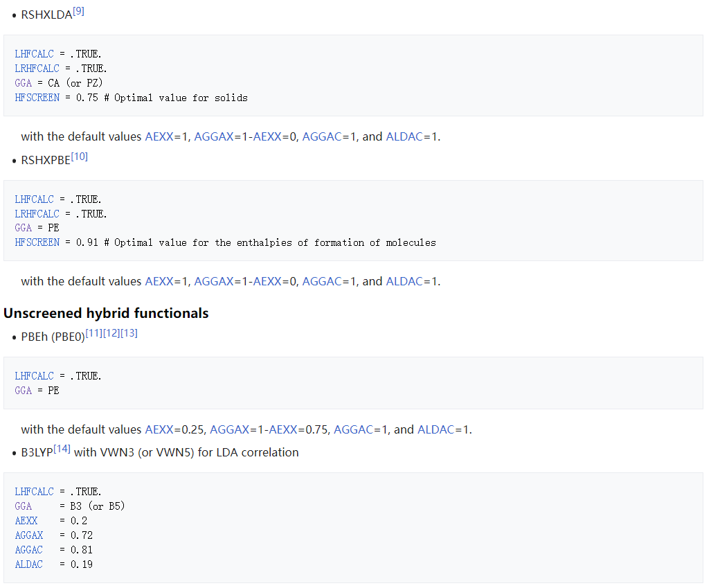Click AGGAC link below the RSHXLDA block
This screenshot has width=711, height=588.
pyautogui.click(x=322, y=136)
